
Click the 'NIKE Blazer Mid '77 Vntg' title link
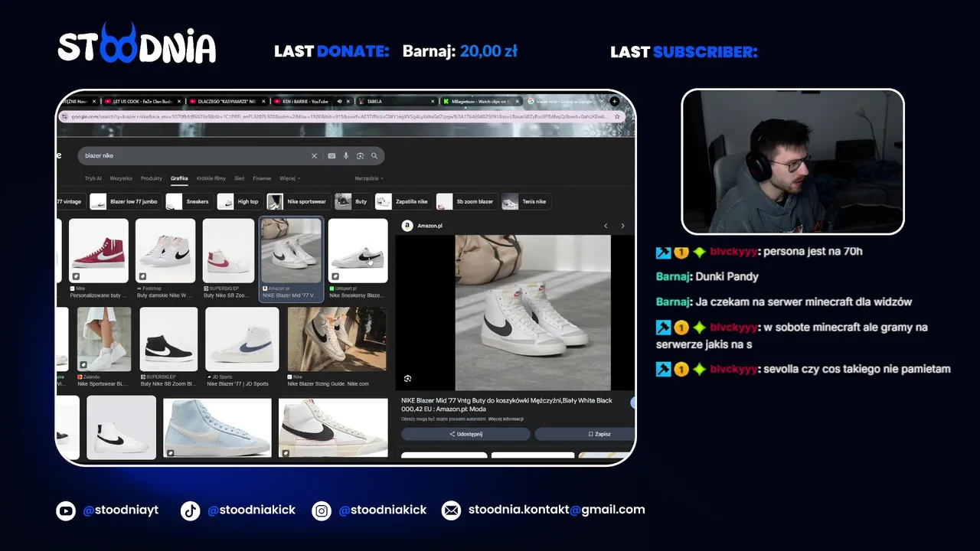click(507, 405)
